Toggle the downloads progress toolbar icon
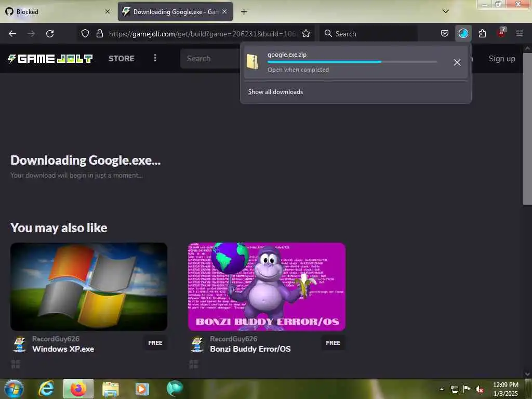532x399 pixels. [463, 34]
